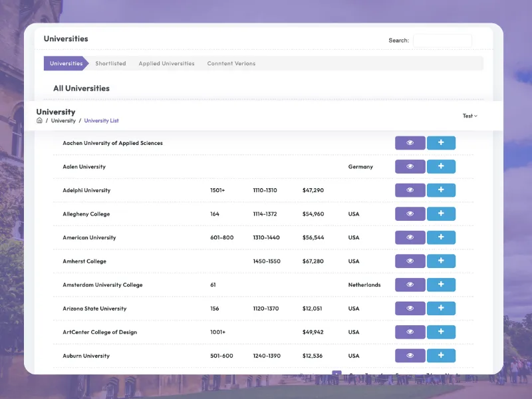The width and height of the screenshot is (532, 399).
Task: Click the home icon in the breadcrumb
Action: tap(39, 121)
